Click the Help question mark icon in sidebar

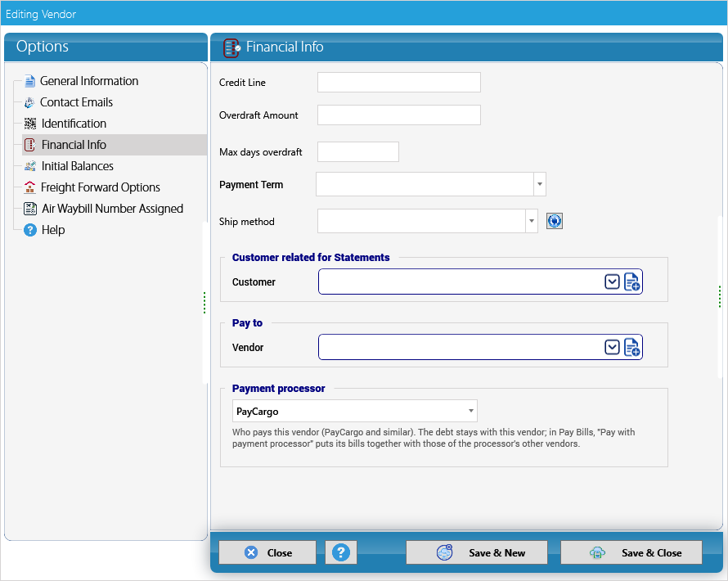(30, 230)
